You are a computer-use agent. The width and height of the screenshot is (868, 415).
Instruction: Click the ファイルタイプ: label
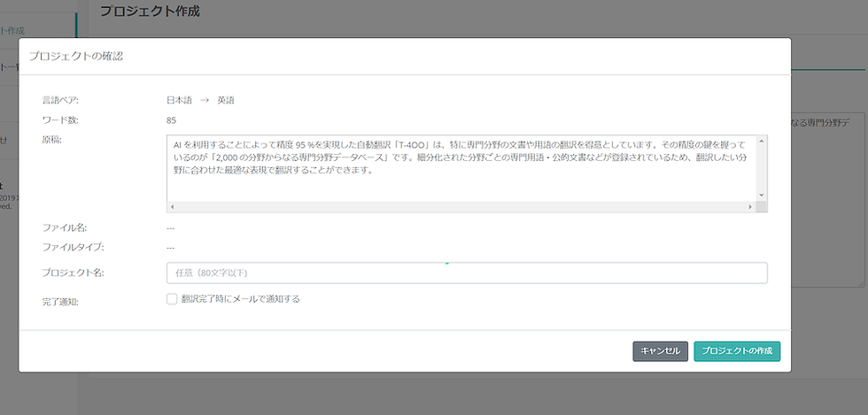tap(73, 248)
